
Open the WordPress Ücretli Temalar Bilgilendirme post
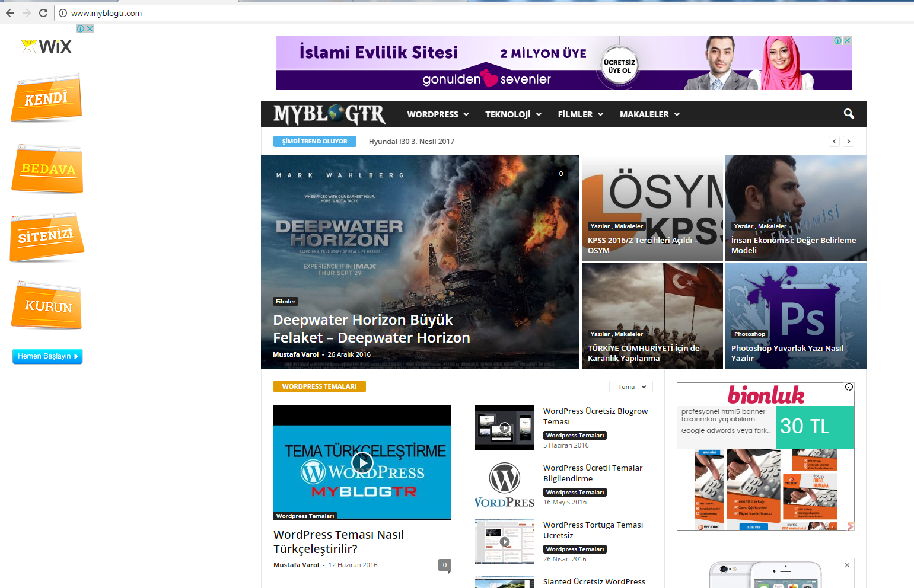coord(593,473)
